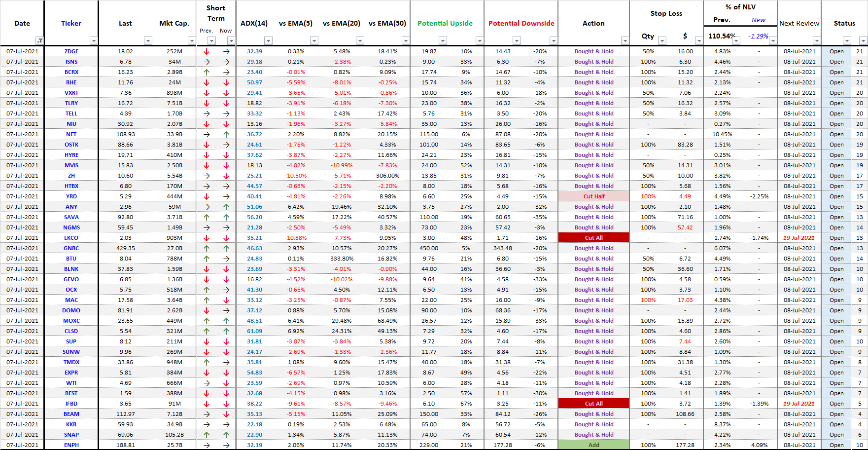Image resolution: width=868 pixels, height=450 pixels.
Task: Click KKR row's sideways arrow in Prev.
Action: [207, 424]
